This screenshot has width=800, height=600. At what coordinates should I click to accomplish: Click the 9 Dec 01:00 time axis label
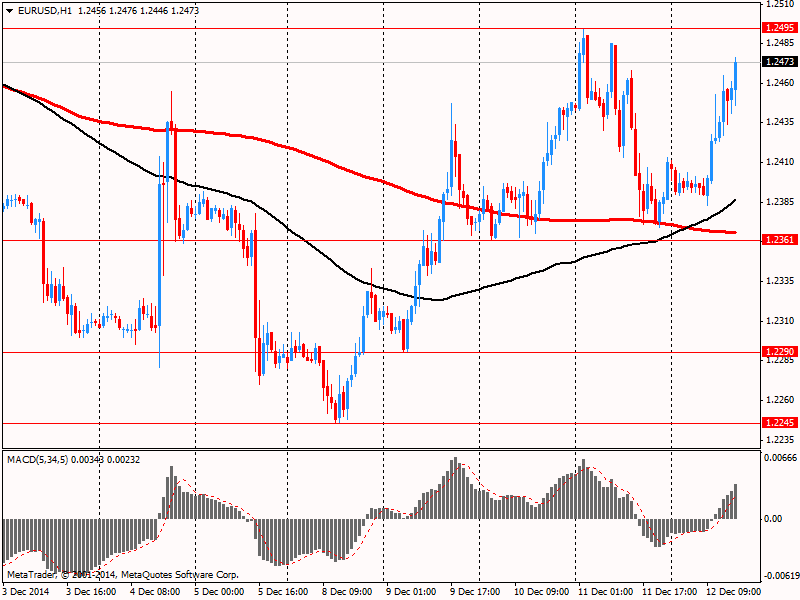tap(411, 591)
